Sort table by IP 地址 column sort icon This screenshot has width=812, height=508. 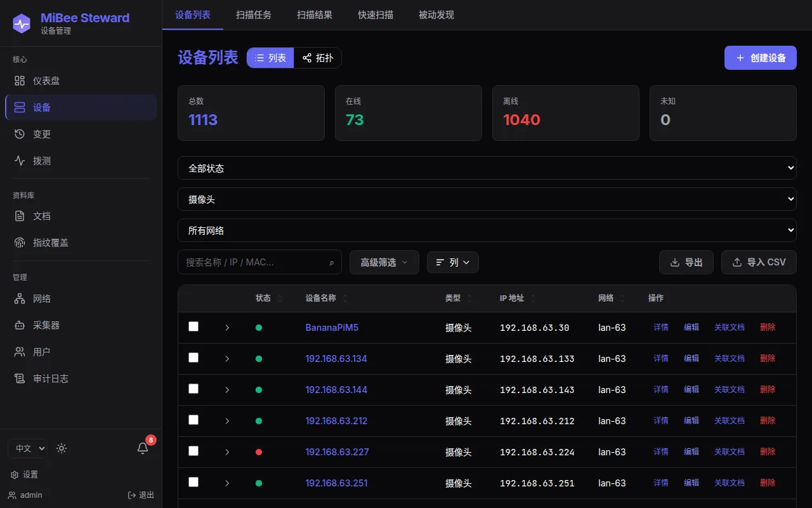[x=533, y=298]
